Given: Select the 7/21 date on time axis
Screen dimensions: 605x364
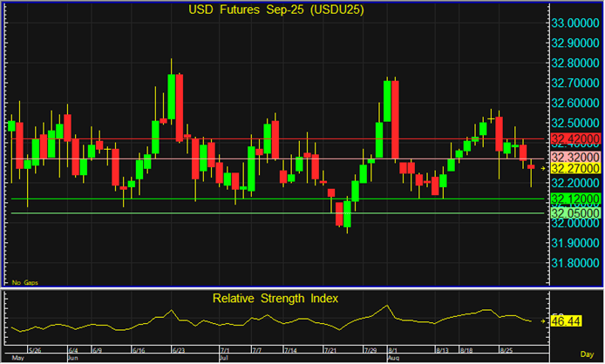Looking at the screenshot, I should 330,350.
